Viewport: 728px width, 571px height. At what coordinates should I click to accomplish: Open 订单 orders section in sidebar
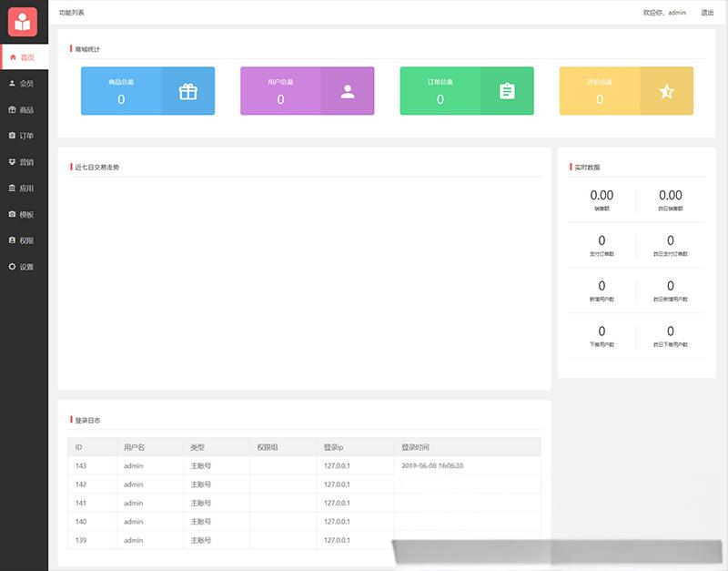pos(24,136)
